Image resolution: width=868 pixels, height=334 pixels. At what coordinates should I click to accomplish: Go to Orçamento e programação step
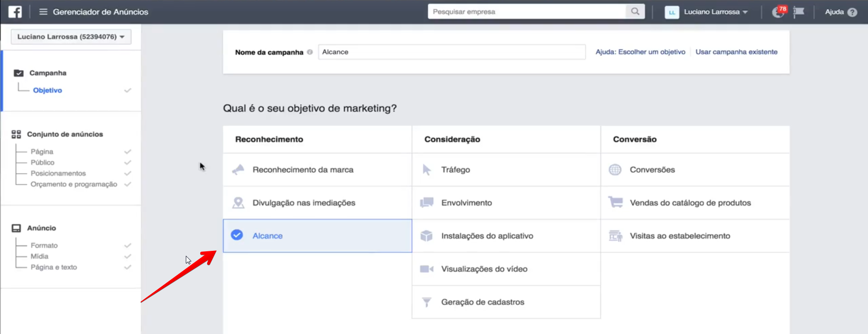pyautogui.click(x=74, y=184)
